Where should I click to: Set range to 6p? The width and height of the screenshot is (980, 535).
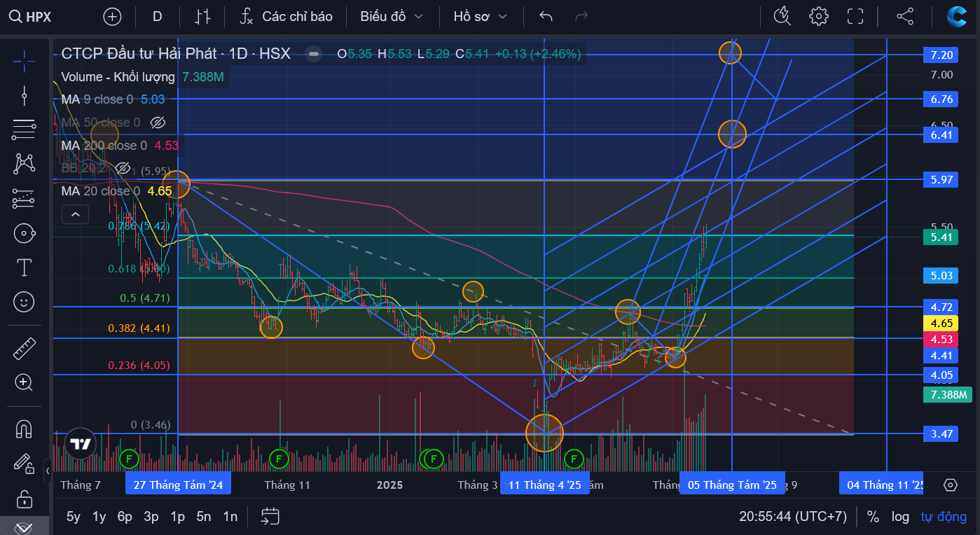point(125,517)
